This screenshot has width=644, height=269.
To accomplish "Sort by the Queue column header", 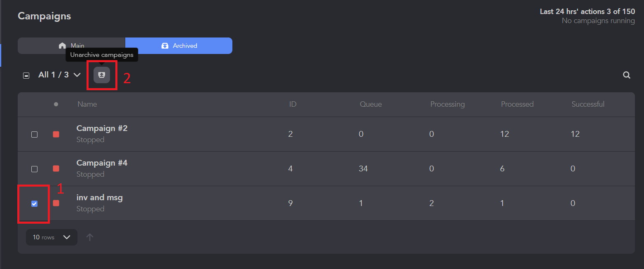I will click(x=371, y=104).
